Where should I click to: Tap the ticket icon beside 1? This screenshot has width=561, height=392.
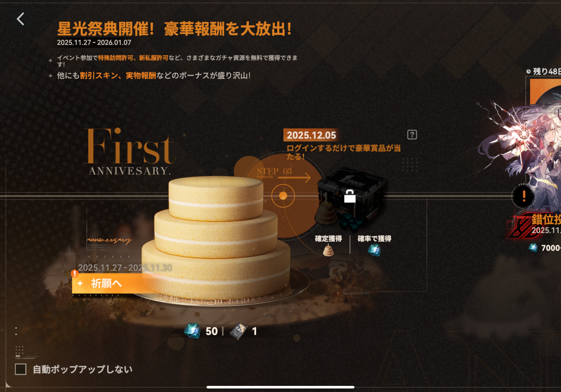coord(239,331)
